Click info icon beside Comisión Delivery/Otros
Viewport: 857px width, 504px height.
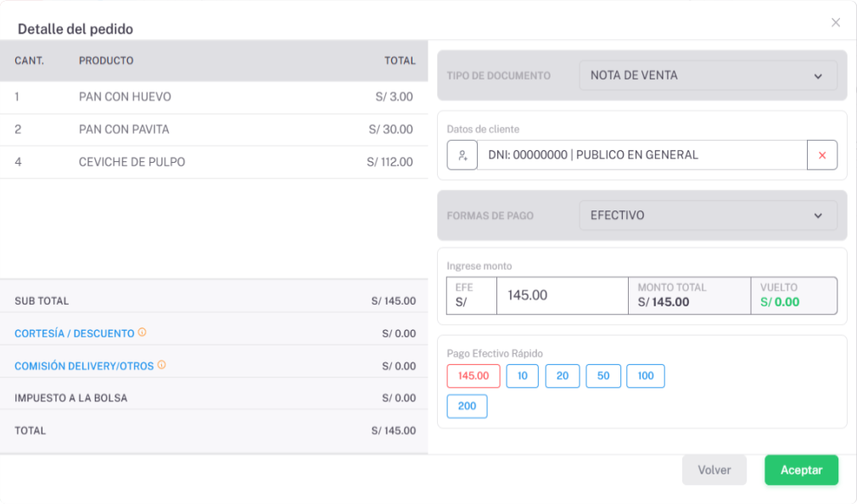[161, 365]
